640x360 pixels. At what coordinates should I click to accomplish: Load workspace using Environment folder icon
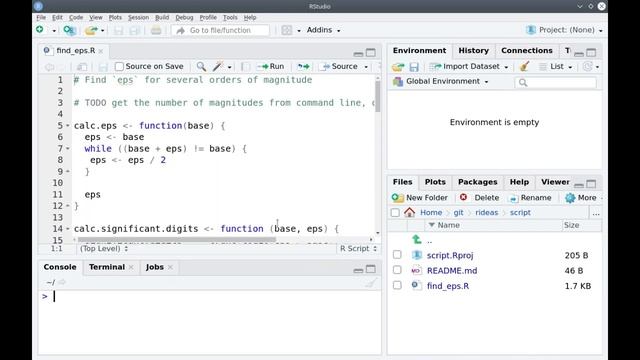(398, 67)
